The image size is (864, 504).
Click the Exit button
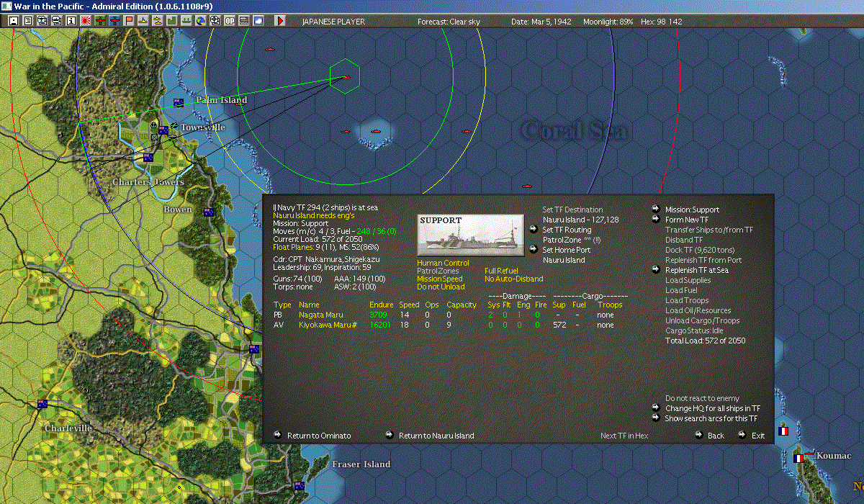[758, 436]
